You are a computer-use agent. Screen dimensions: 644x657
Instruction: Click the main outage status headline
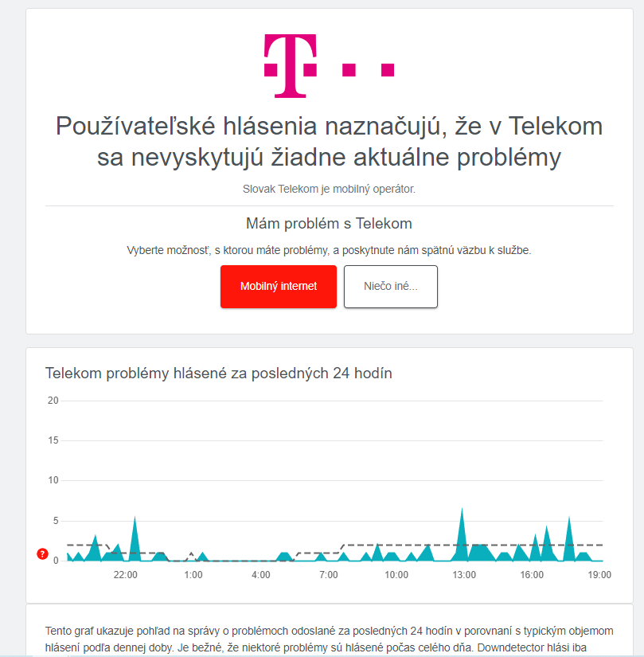coord(329,142)
